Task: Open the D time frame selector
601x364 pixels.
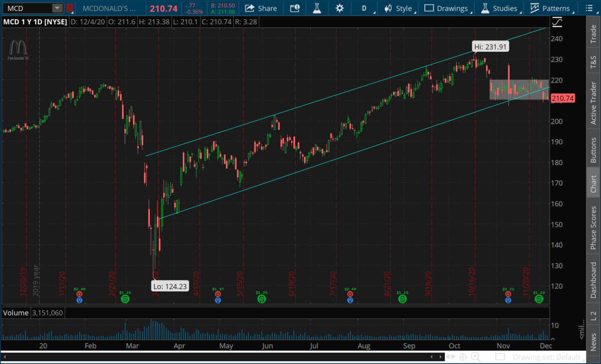Action: click(364, 9)
